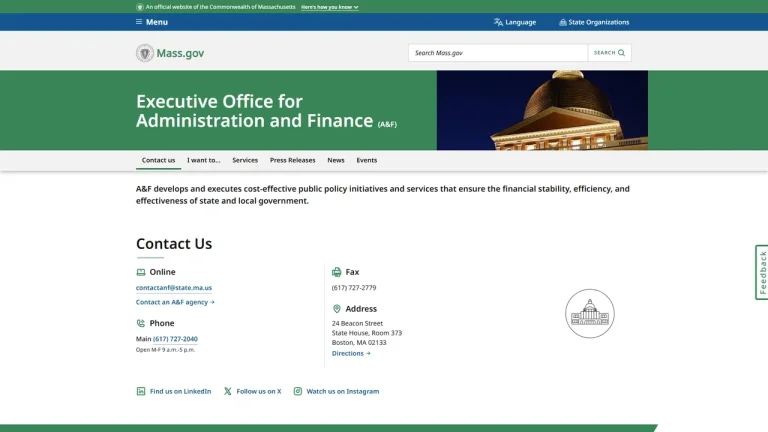Click the Mass.gov home link text
Screen dimensions: 768x432
(180, 53)
